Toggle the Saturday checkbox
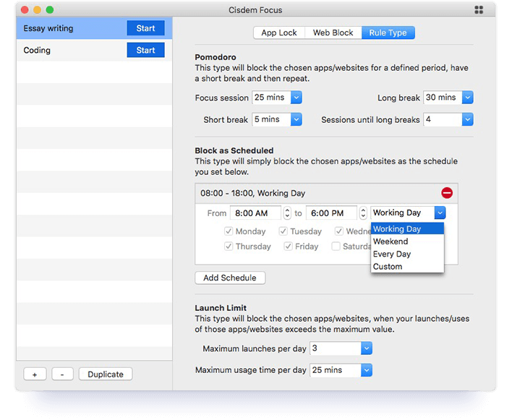The image size is (512, 420). [x=336, y=246]
